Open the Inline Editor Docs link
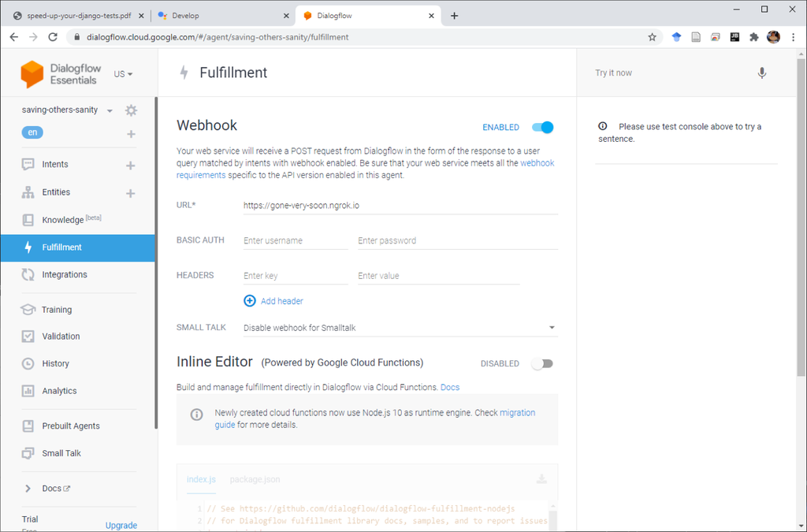Screen dimensions: 807x532 point(450,388)
